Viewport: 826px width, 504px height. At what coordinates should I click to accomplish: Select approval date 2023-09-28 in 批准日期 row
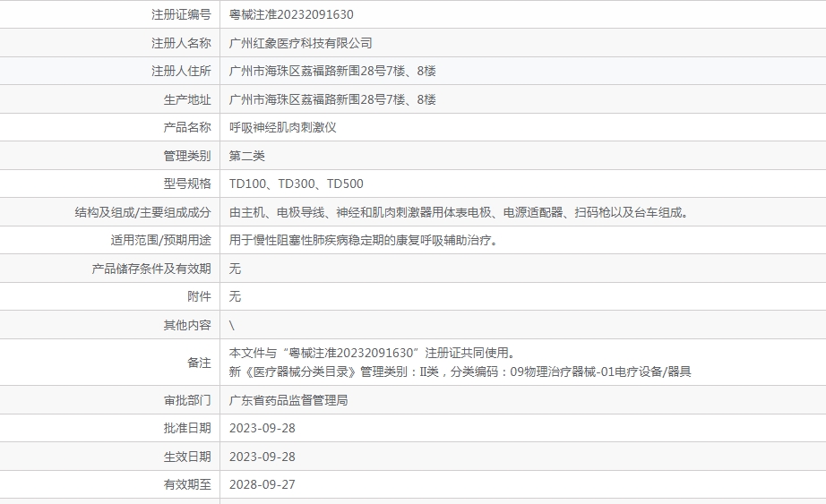tap(262, 428)
